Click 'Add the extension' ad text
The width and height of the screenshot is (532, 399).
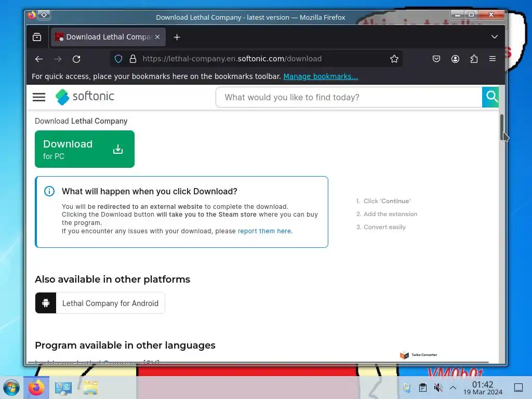pyautogui.click(x=390, y=214)
